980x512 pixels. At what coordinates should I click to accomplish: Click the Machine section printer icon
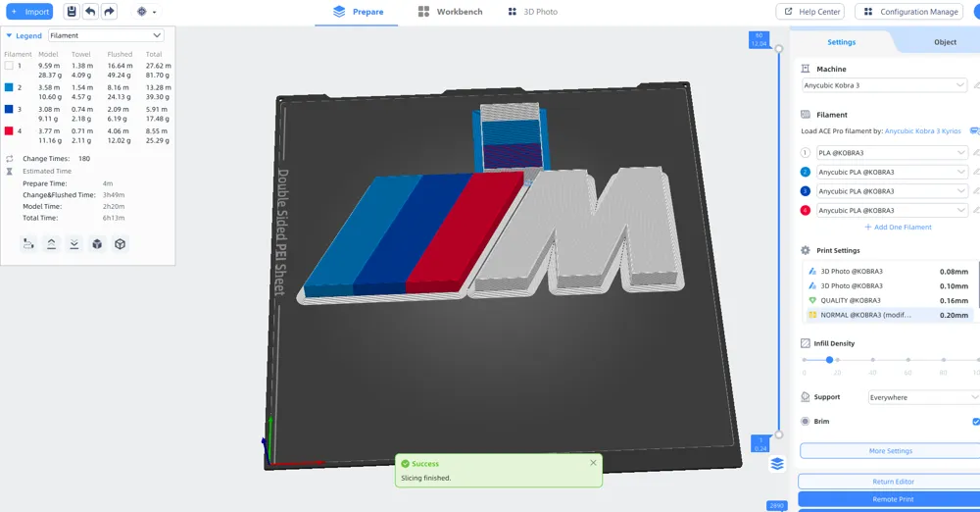tap(805, 69)
